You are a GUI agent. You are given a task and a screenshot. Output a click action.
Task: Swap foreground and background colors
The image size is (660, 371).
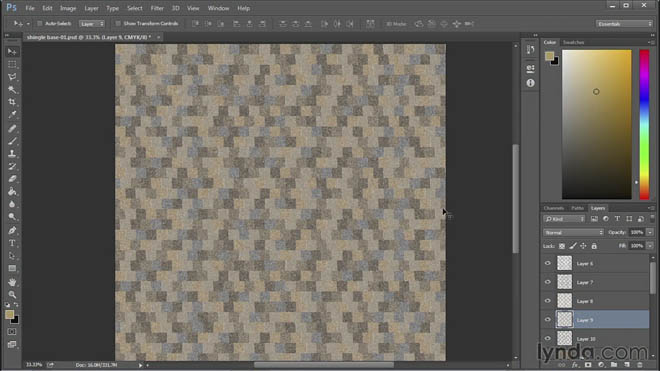(16, 304)
